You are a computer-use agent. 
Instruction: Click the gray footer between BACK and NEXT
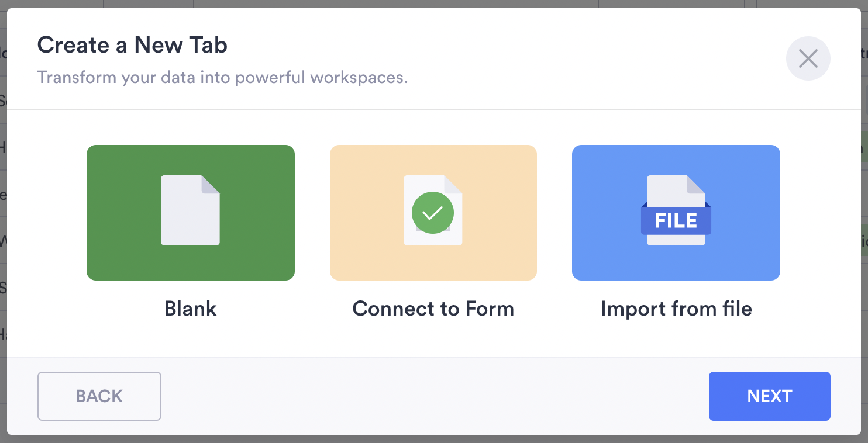pos(433,396)
